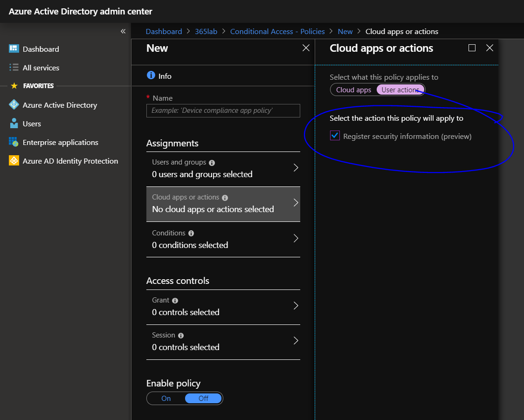Close the New policy blade
The image size is (524, 420).
[306, 48]
